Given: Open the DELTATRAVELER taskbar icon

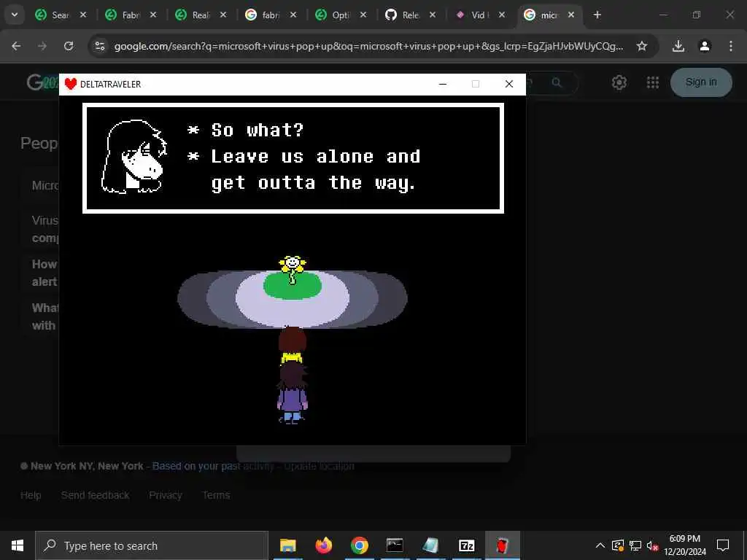Looking at the screenshot, I should [502, 545].
